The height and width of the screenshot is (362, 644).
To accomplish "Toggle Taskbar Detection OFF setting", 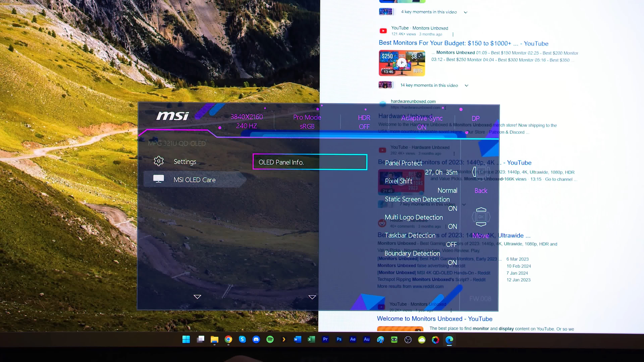I will [x=451, y=245].
